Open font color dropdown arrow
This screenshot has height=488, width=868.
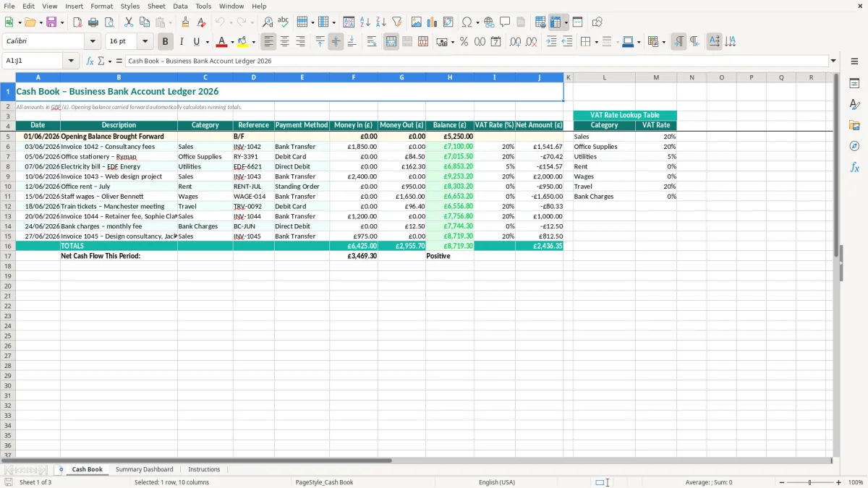pos(232,42)
